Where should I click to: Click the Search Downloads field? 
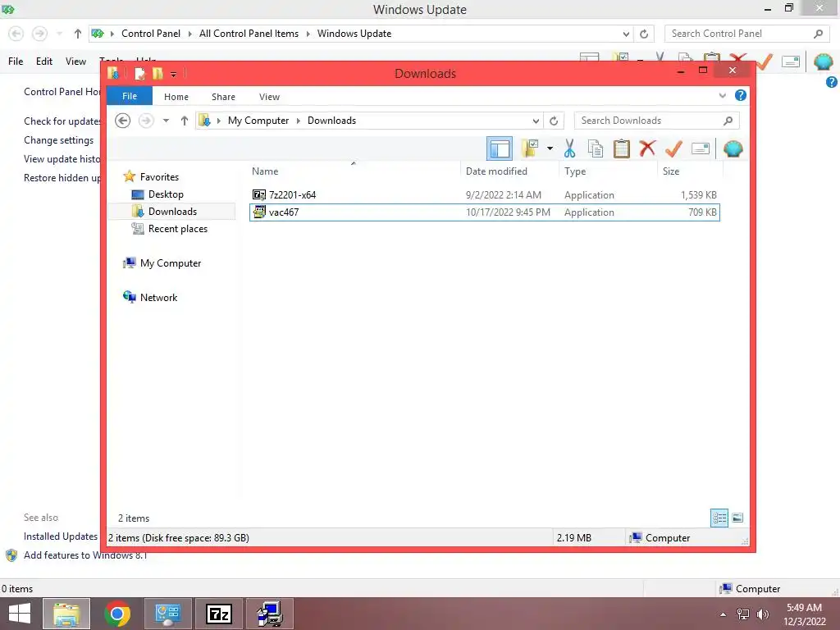656,121
